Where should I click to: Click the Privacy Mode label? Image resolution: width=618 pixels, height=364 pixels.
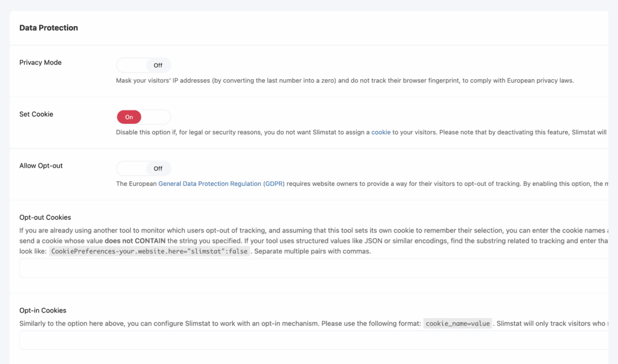click(40, 62)
